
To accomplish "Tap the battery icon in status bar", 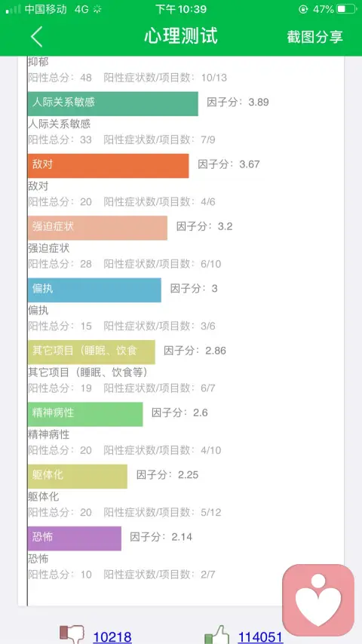I will 346,10.
